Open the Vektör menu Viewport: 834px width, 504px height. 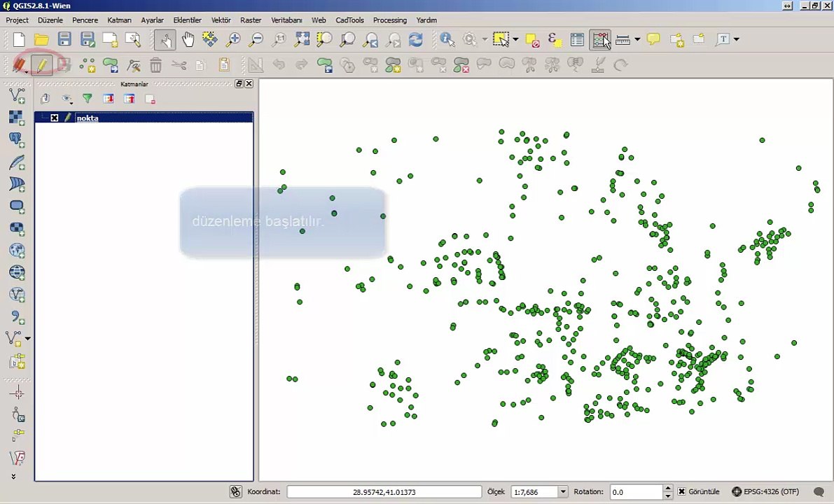pyautogui.click(x=221, y=20)
